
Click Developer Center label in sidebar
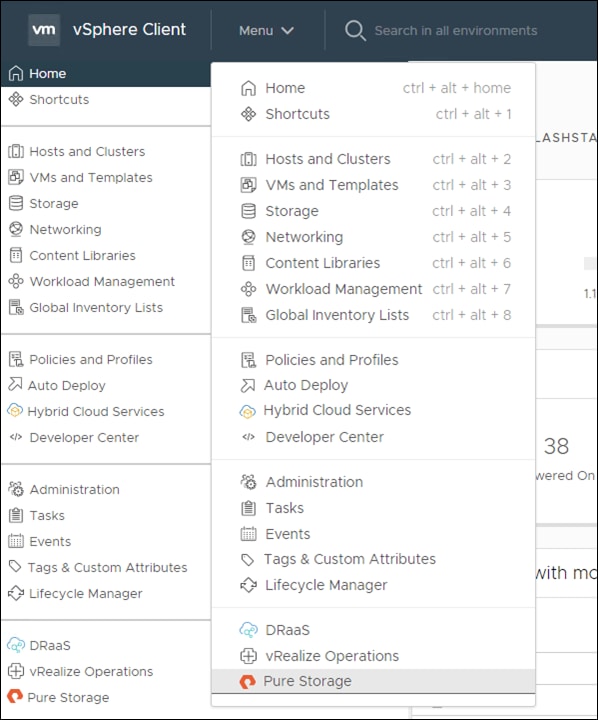tap(84, 437)
